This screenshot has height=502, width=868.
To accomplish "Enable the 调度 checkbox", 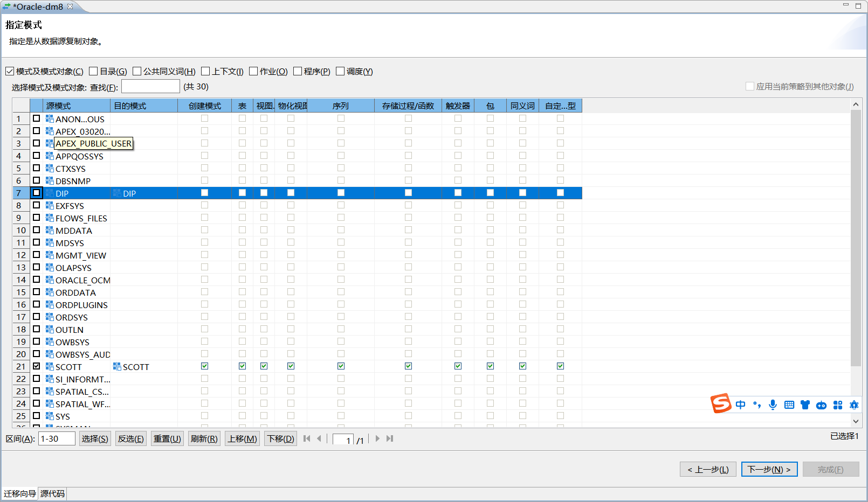I will [340, 71].
